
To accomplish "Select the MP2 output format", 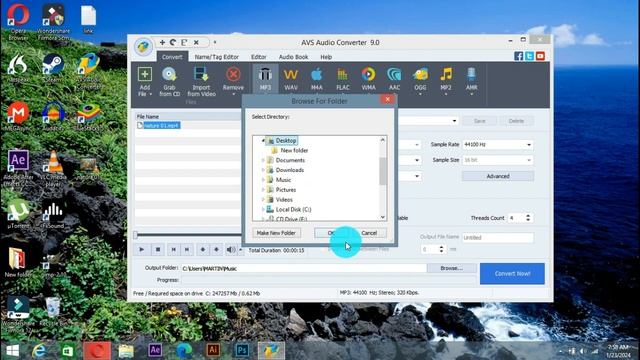I will click(x=446, y=79).
